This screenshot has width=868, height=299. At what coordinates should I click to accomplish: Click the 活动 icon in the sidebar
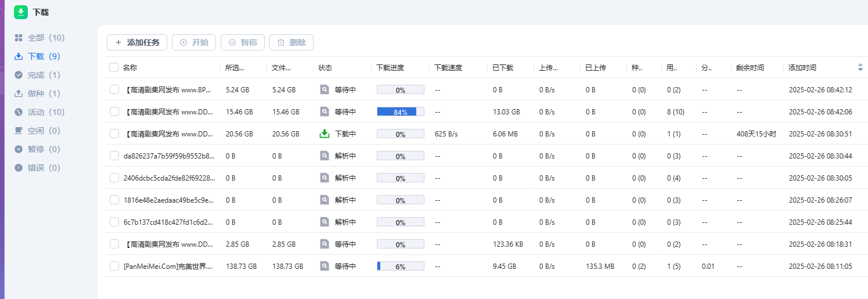coord(19,112)
